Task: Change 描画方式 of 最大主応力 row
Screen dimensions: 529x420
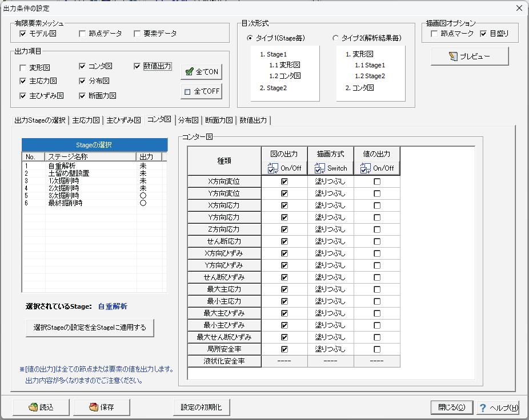Action: (330, 289)
